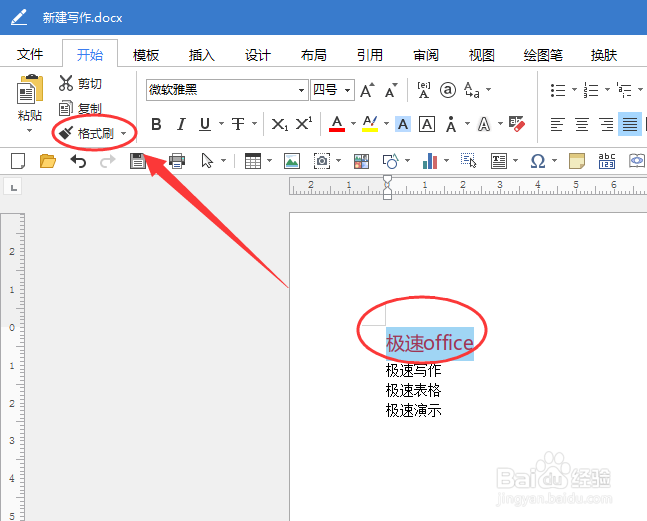Click the yellow sticky note icon
647x521 pixels.
pos(577,161)
